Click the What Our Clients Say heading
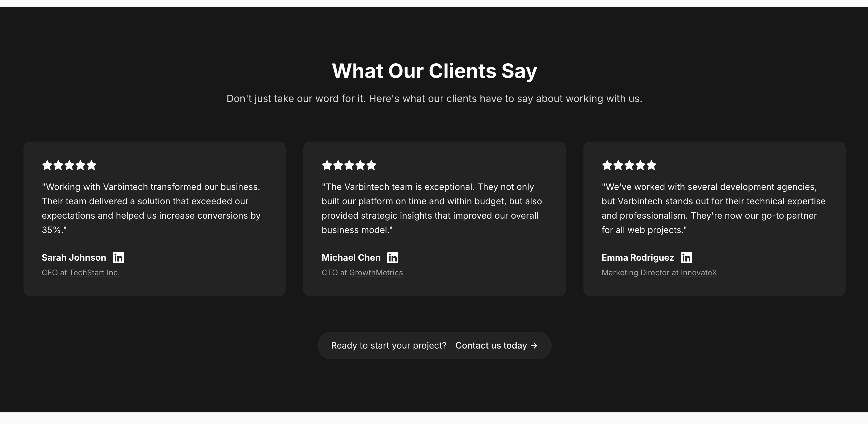 pos(434,71)
